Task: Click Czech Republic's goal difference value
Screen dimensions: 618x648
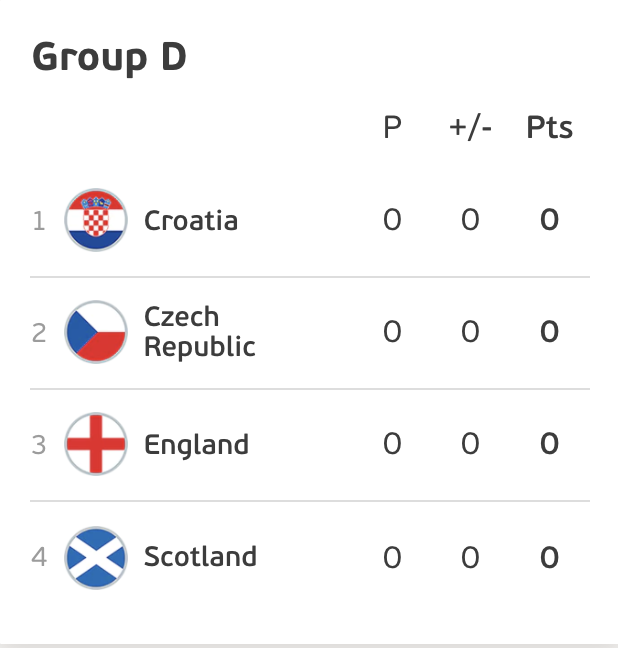Action: 470,332
